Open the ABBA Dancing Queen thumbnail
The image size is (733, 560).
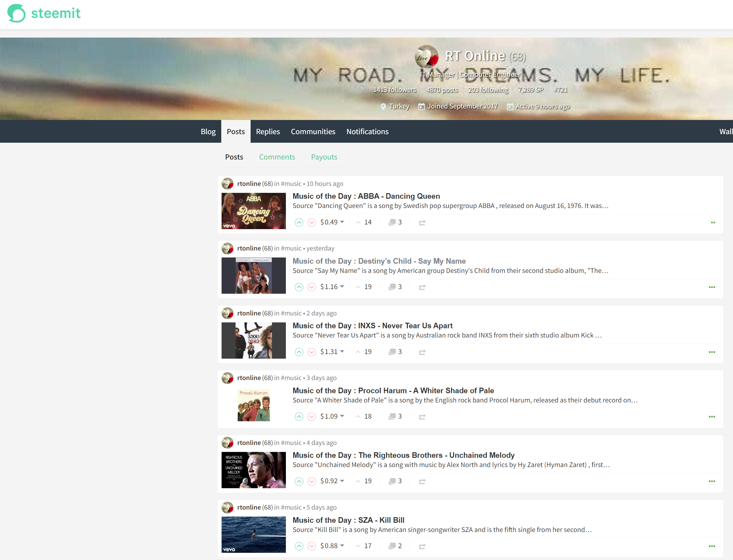tap(254, 211)
